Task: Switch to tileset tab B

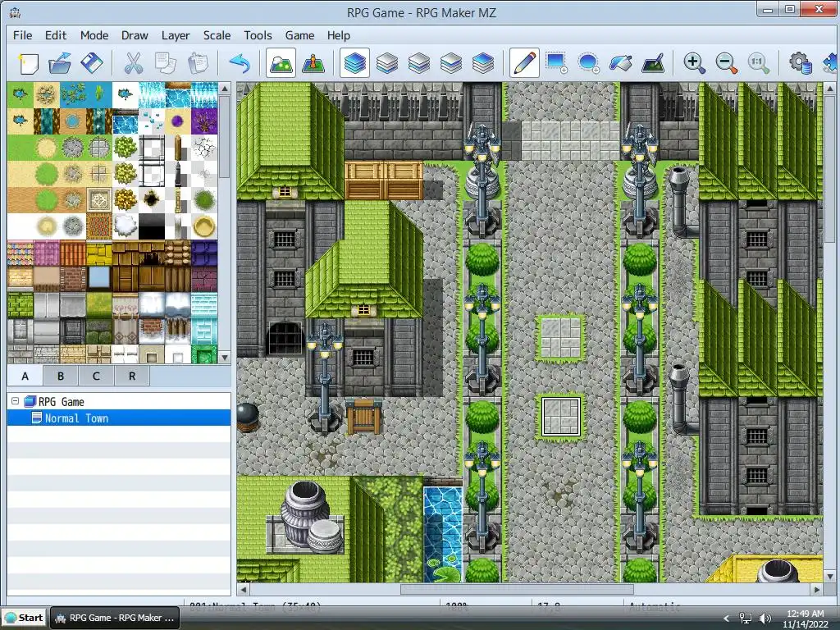Action: point(61,376)
